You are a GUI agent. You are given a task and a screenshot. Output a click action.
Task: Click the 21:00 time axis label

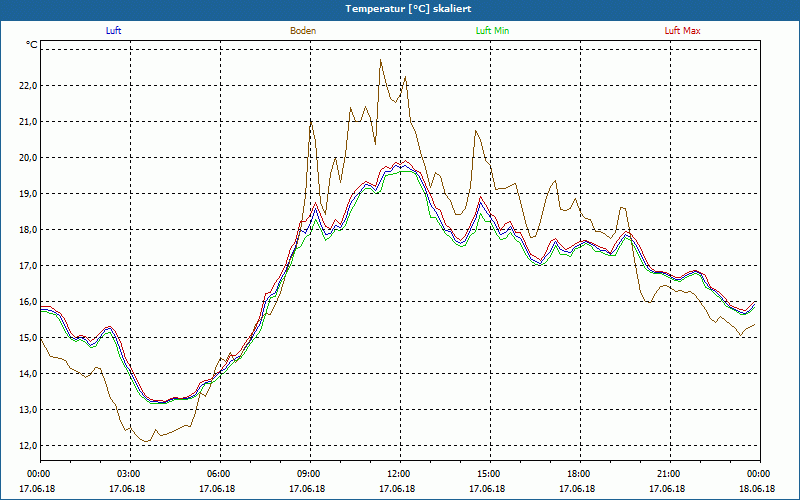pyautogui.click(x=670, y=474)
